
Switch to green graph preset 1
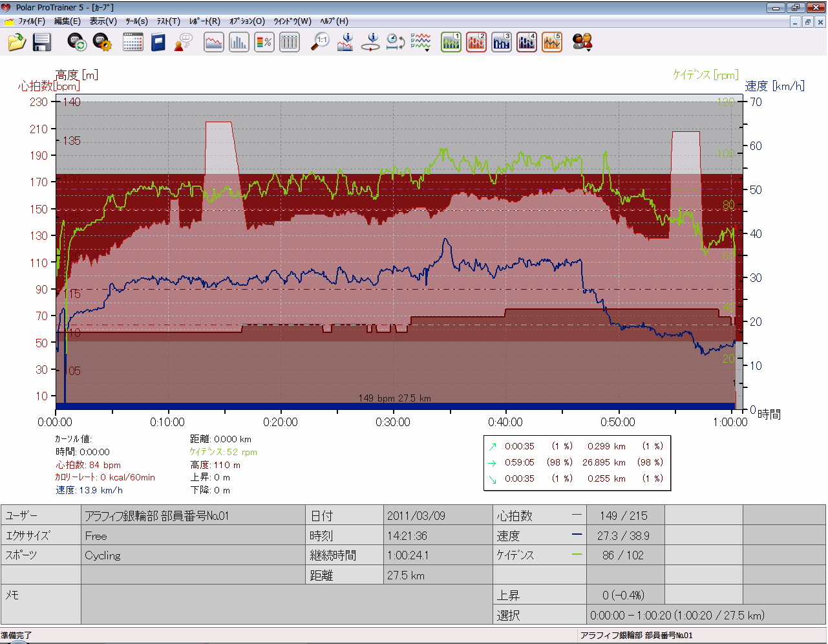point(451,43)
